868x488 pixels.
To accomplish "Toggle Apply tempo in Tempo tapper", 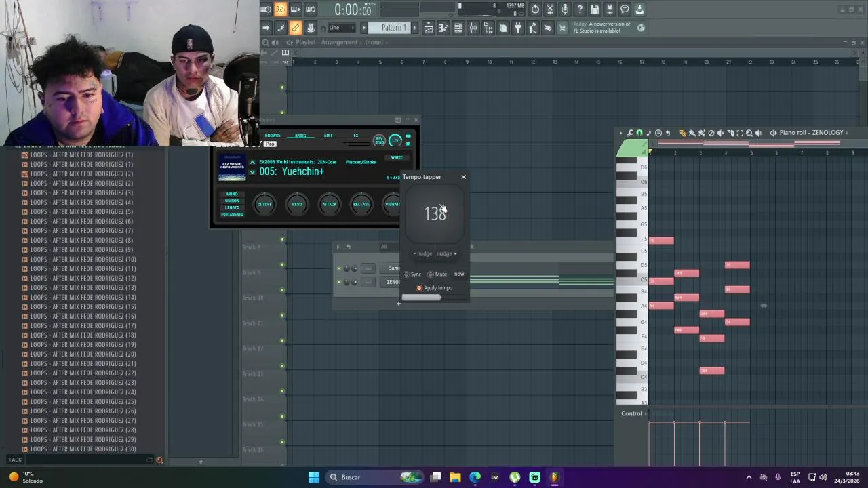I will pos(434,288).
